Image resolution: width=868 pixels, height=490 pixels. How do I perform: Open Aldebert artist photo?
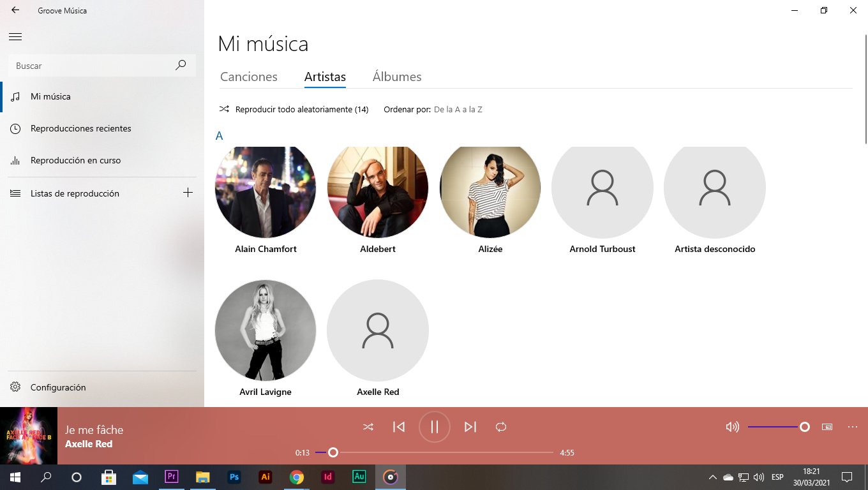tap(378, 191)
